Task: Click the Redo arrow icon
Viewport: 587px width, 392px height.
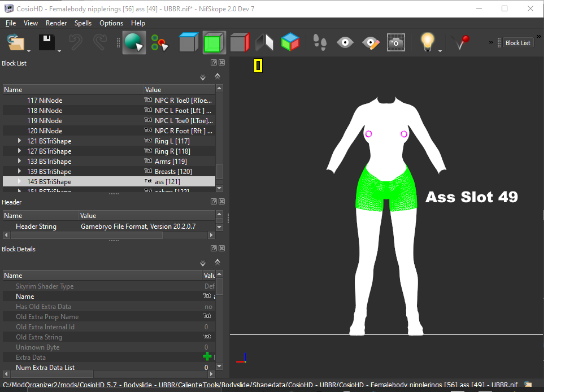Action: 99,42
